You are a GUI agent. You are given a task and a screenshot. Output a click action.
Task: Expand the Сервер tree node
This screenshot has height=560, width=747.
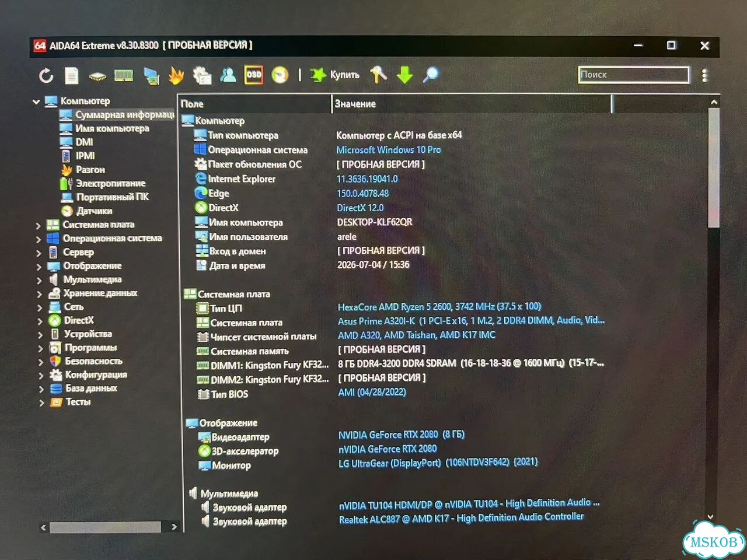tap(39, 253)
